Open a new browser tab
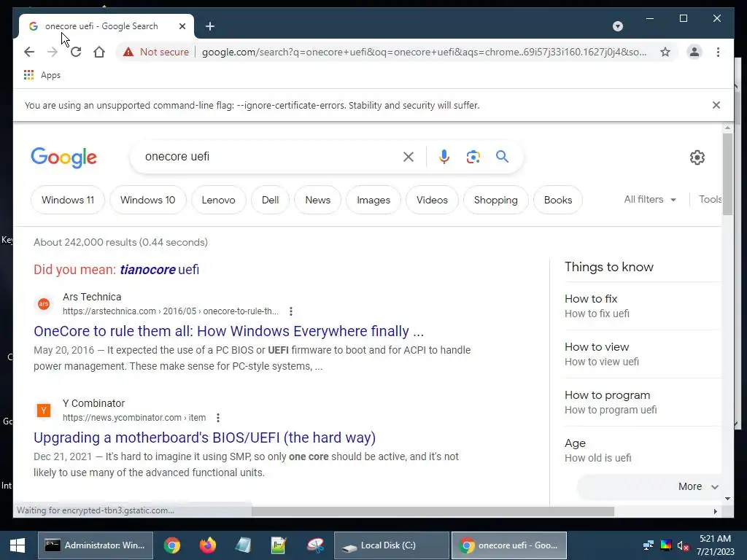Image resolution: width=747 pixels, height=560 pixels. point(210,26)
